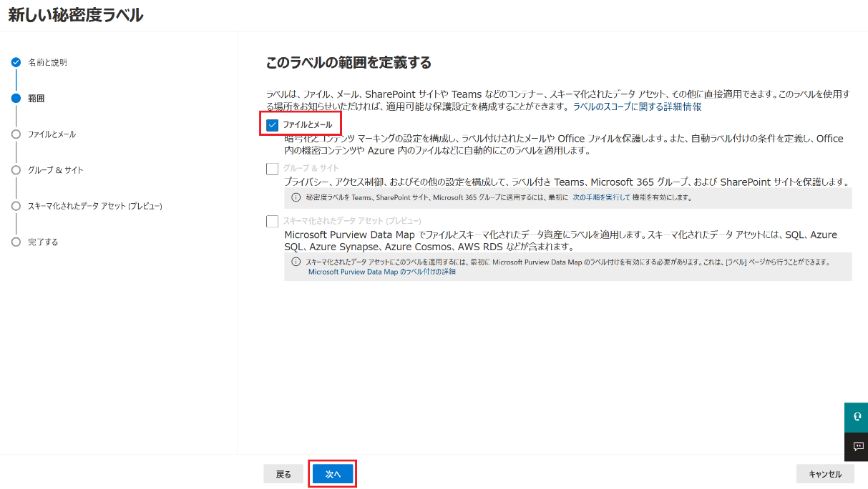This screenshot has width=868, height=489.
Task: Select ファイルとメール step label in sidebar
Action: 52,134
